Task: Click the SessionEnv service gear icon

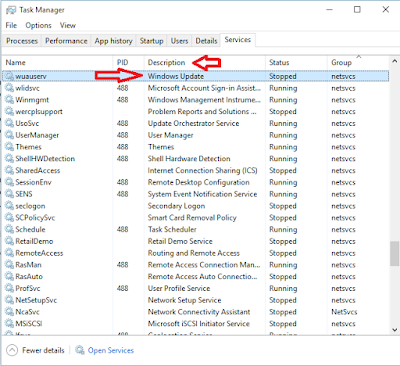Action: coord(10,182)
